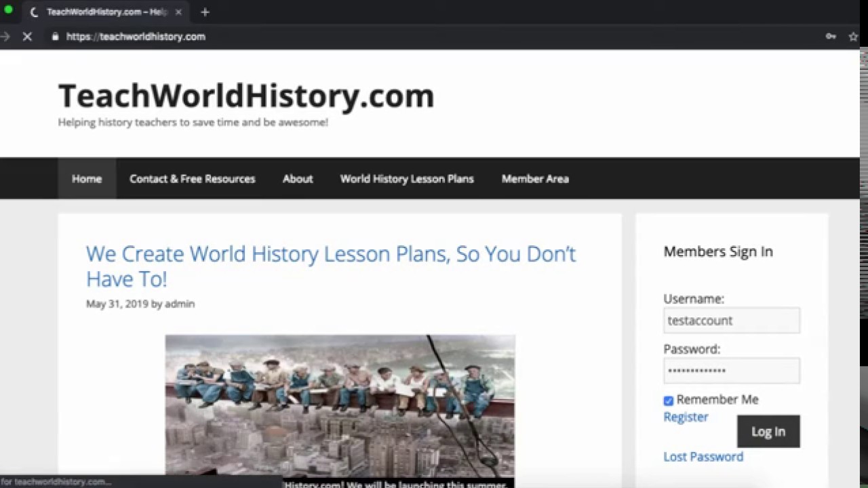
Task: Click the Password input field
Action: pyautogui.click(x=732, y=371)
